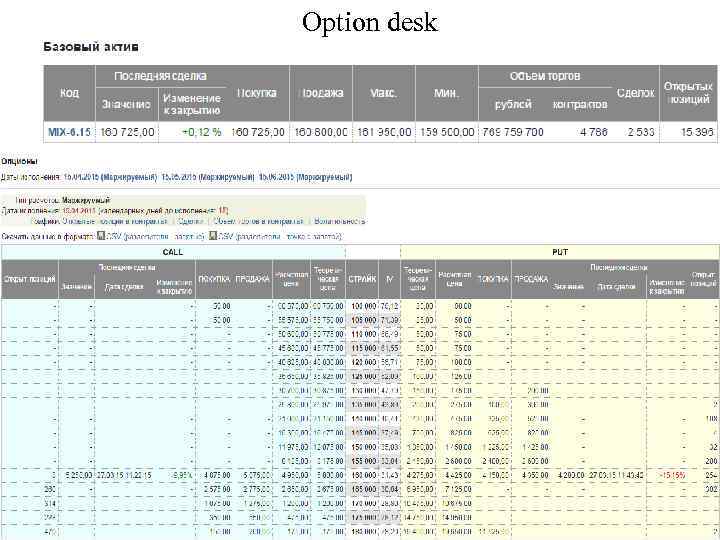Click the 115 000 strike cell
Screen dimensions: 720x540
(x=364, y=348)
